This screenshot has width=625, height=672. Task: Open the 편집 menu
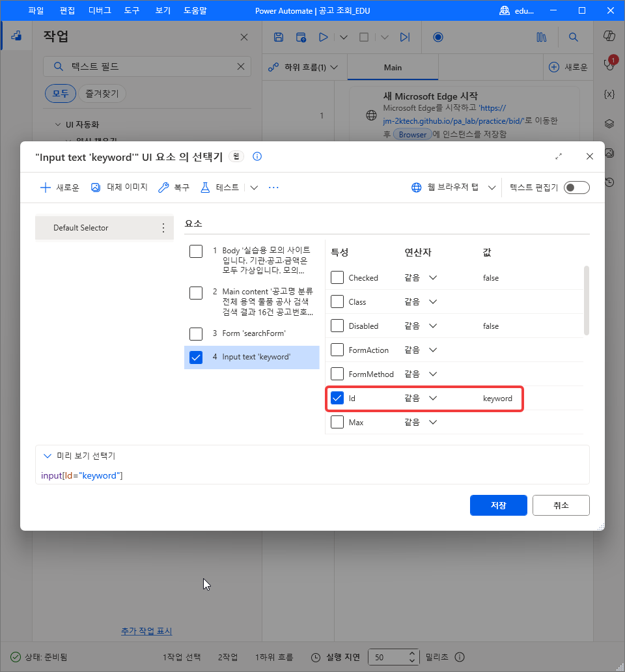[x=67, y=10]
